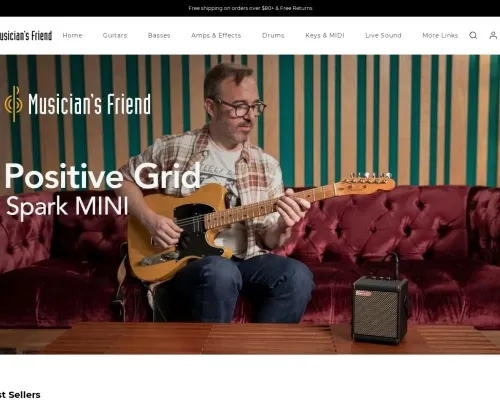The image size is (500, 400).
Task: Expand the Amps & Effects menu
Action: coord(216,35)
